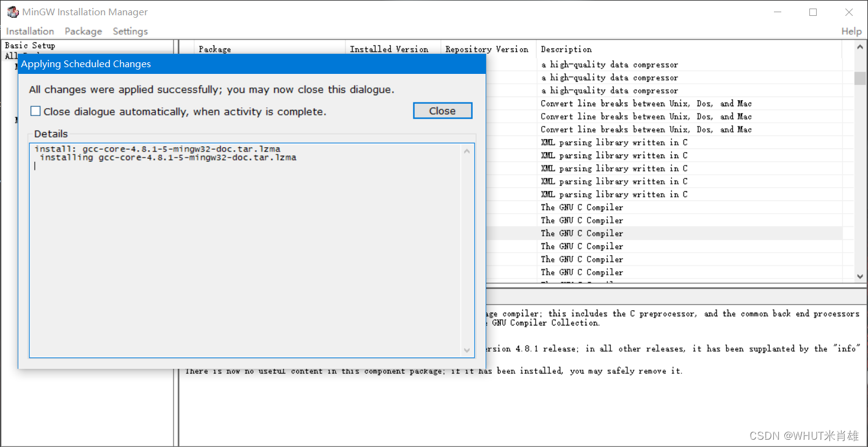The width and height of the screenshot is (868, 447).
Task: Click the package list scrollbar thumb
Action: [x=860, y=78]
